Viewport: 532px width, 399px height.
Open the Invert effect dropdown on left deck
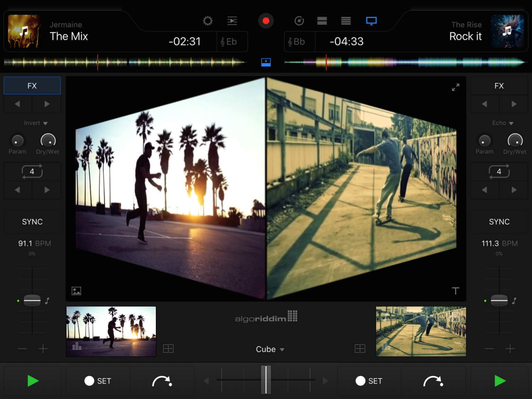(x=35, y=123)
